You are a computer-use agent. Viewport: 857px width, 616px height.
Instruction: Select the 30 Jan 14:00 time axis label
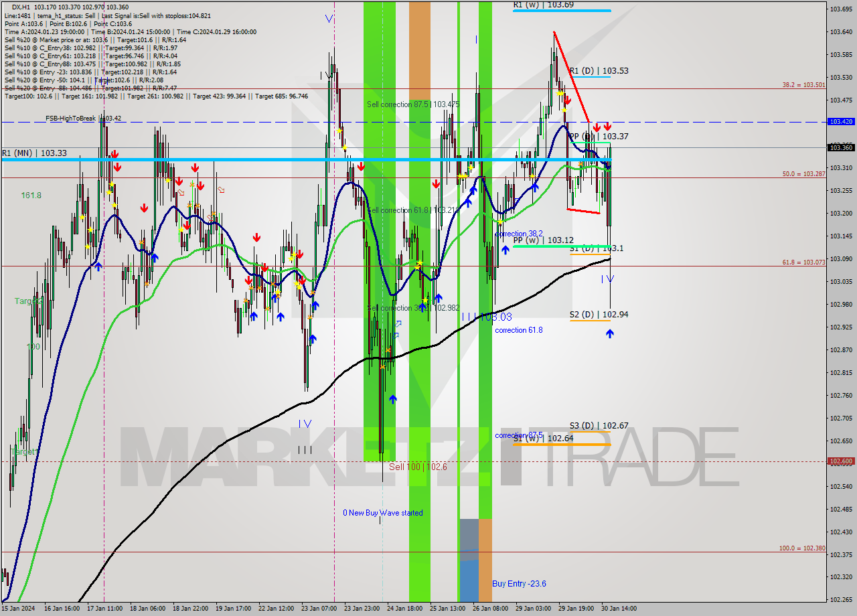click(x=618, y=609)
